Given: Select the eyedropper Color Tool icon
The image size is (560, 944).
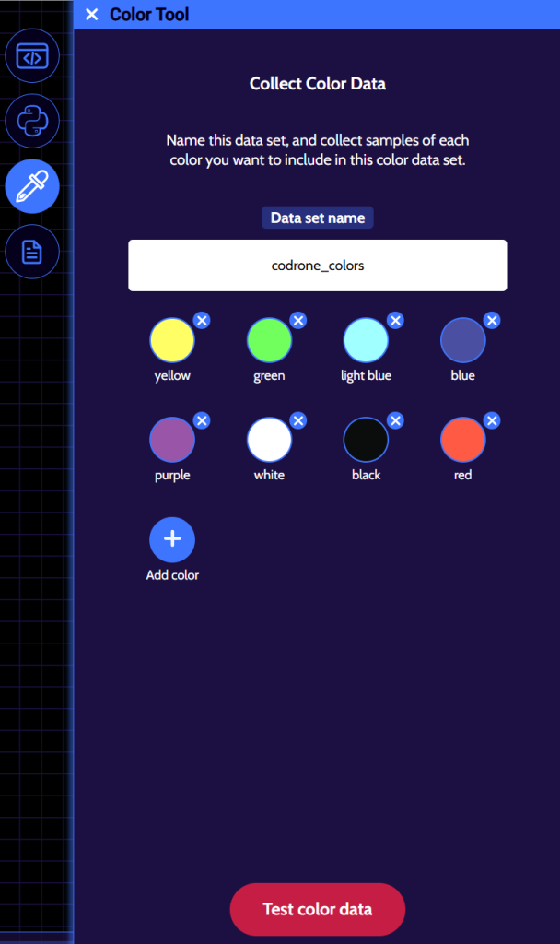Looking at the screenshot, I should click(32, 186).
